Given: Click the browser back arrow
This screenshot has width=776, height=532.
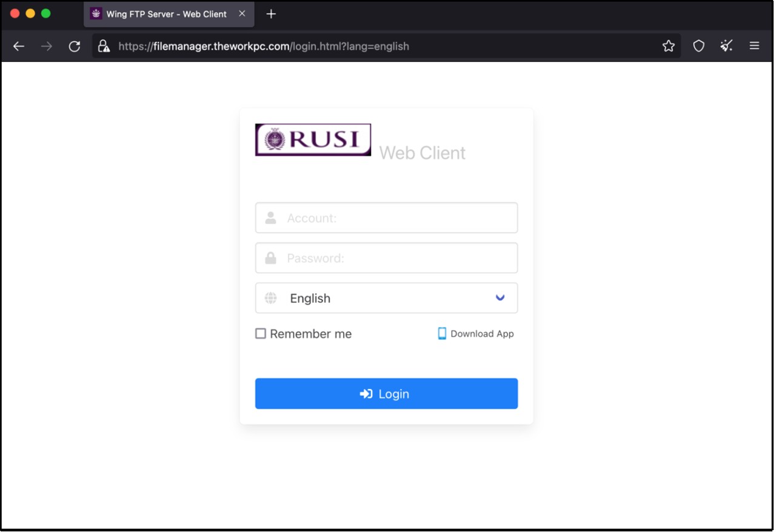Looking at the screenshot, I should pos(19,46).
